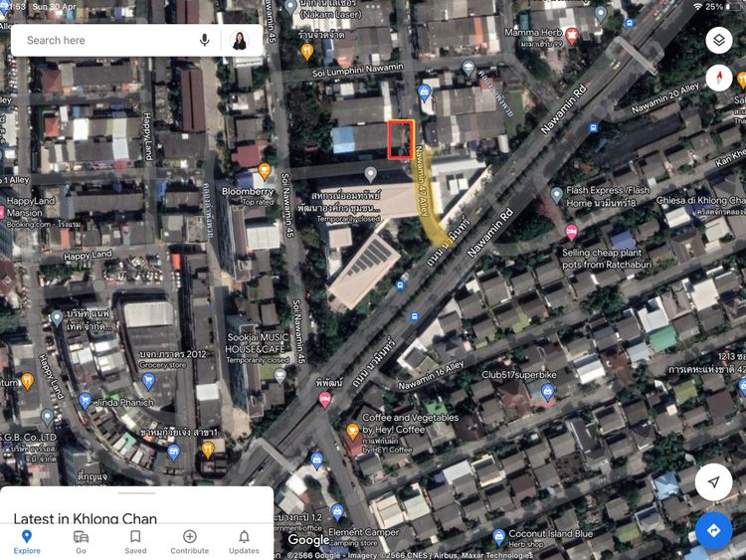
Task: Tap the Club517superbike shop marker
Action: [548, 392]
